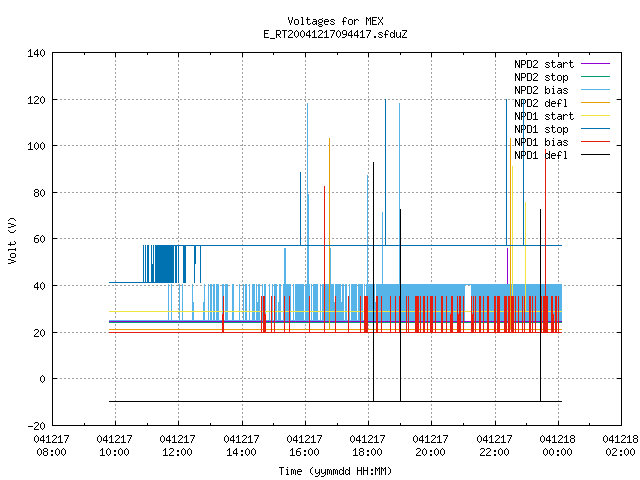The width and height of the screenshot is (640, 480).
Task: Click the purple NPD2 start legend line sample
Action: [595, 64]
